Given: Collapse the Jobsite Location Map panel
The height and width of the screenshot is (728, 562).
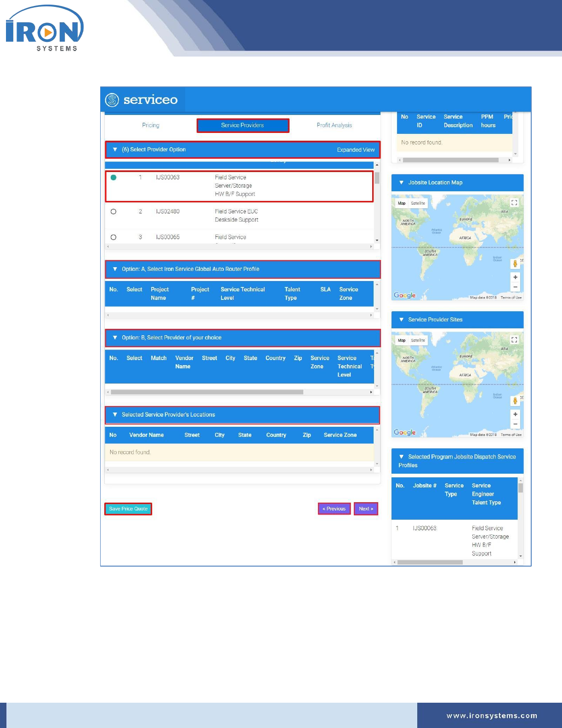Looking at the screenshot, I should [401, 183].
